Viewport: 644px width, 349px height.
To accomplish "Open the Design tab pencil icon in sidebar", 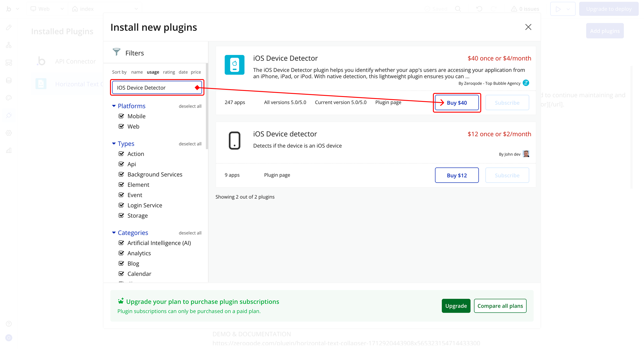I will 9,27.
